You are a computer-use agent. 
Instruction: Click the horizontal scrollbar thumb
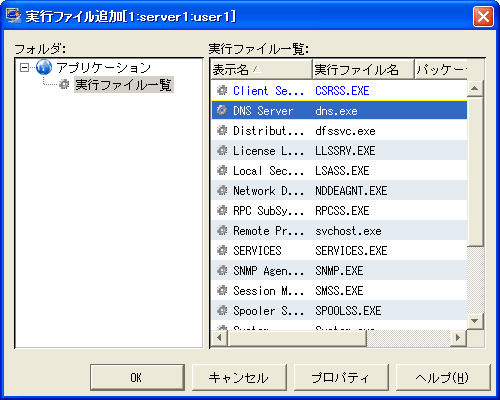coord(297,337)
